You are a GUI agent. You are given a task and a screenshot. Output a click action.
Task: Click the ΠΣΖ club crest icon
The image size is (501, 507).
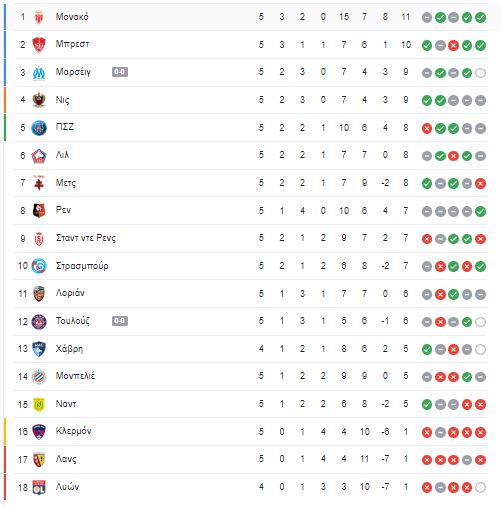pos(39,128)
